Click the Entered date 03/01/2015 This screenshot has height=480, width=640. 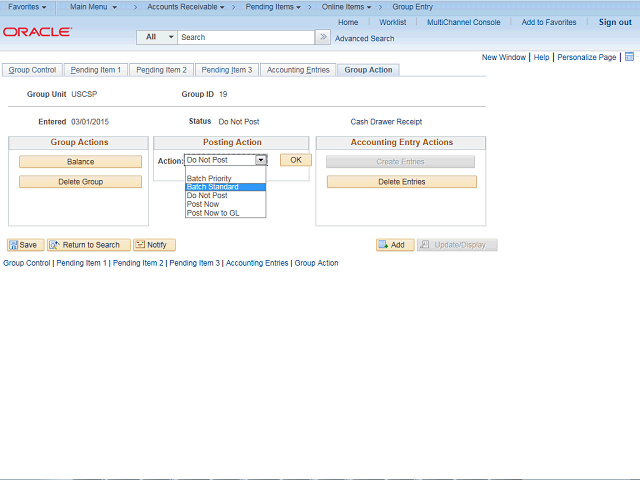click(90, 122)
